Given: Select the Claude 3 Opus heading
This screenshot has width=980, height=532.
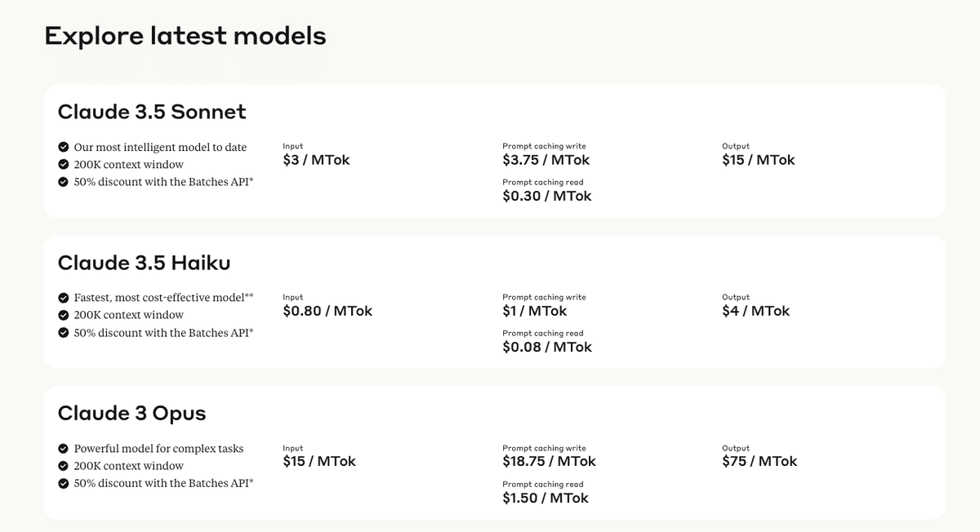Looking at the screenshot, I should coord(131,414).
